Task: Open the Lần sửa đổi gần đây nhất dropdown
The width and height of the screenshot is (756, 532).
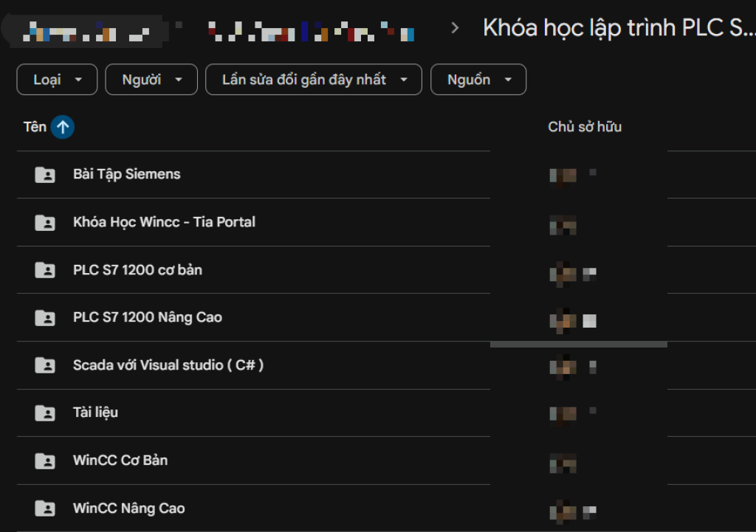Action: tap(313, 80)
